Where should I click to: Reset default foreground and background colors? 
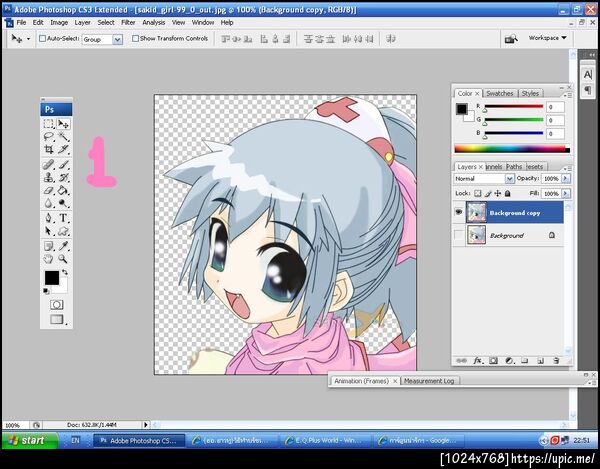[46, 291]
